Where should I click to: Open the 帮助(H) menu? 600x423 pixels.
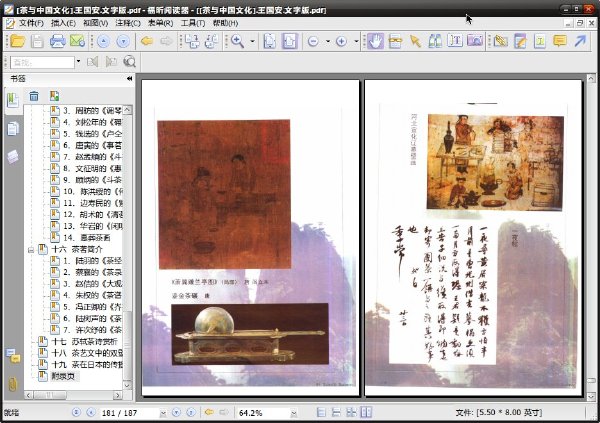tap(225, 23)
